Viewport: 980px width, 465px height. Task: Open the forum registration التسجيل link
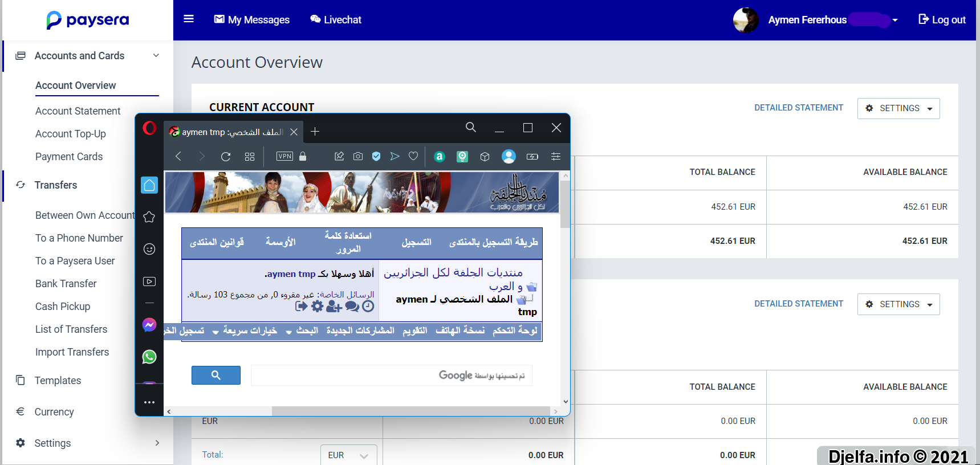pyautogui.click(x=417, y=242)
